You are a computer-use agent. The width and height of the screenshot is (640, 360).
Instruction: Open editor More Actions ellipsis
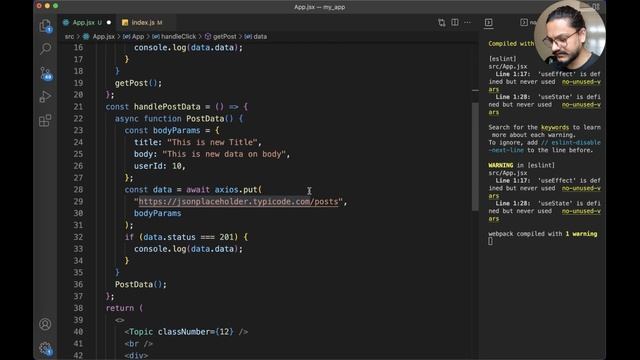[x=467, y=22]
